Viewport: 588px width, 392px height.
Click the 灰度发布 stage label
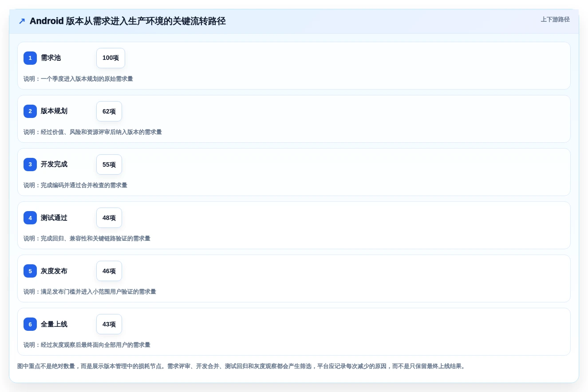click(x=54, y=271)
